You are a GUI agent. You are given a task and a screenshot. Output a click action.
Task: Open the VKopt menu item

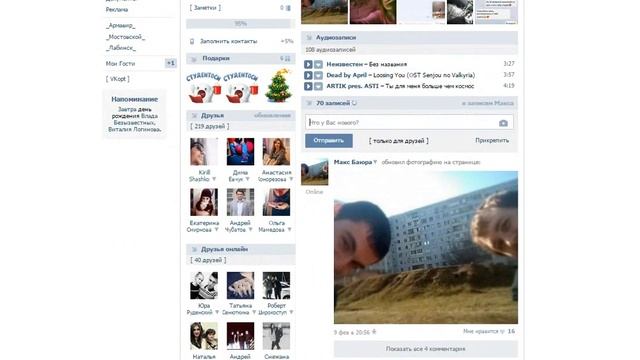coord(118,79)
